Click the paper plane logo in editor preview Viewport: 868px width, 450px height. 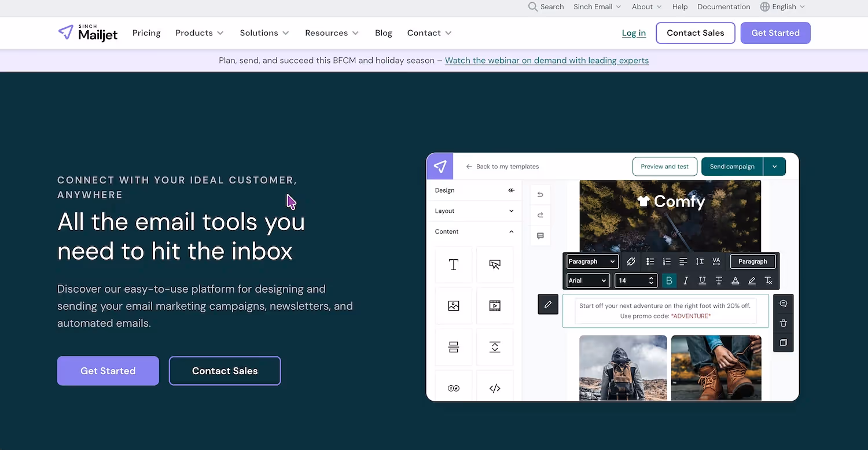click(440, 167)
